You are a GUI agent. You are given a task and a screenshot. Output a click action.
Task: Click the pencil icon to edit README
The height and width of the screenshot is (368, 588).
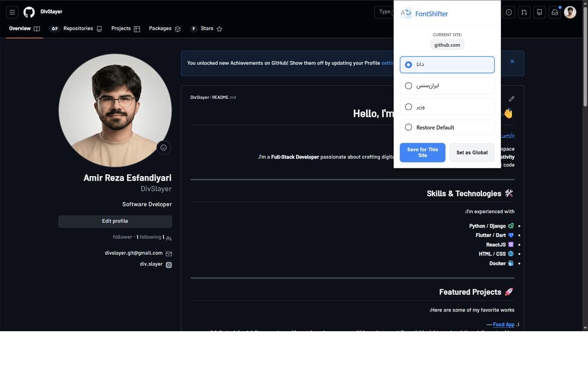click(x=511, y=98)
